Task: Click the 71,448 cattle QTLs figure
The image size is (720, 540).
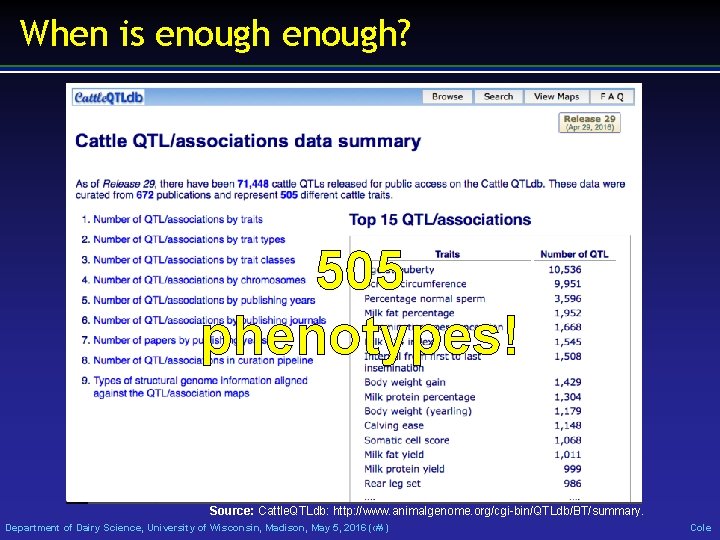Action: point(253,184)
